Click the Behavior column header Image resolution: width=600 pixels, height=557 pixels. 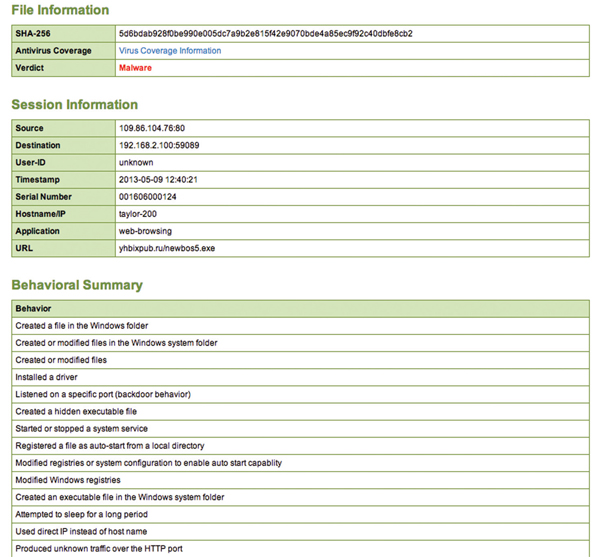tap(34, 308)
